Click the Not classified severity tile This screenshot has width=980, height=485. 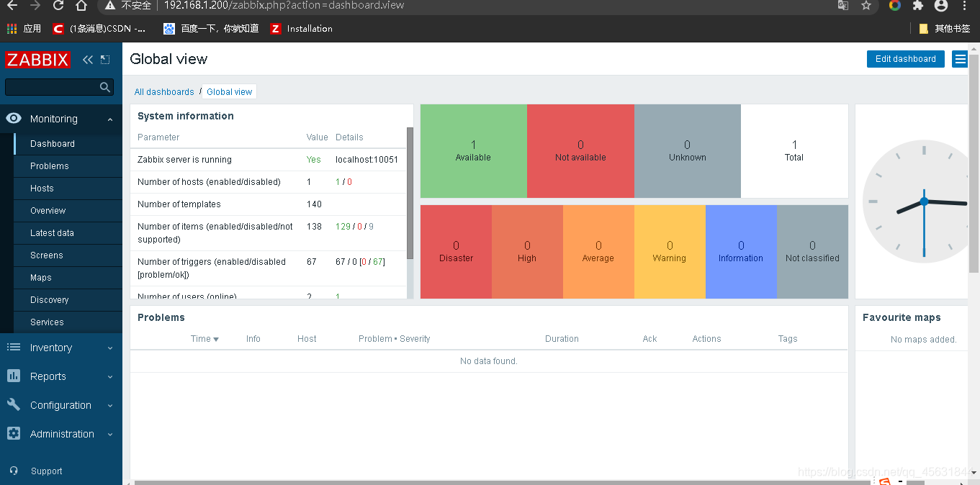click(x=812, y=252)
